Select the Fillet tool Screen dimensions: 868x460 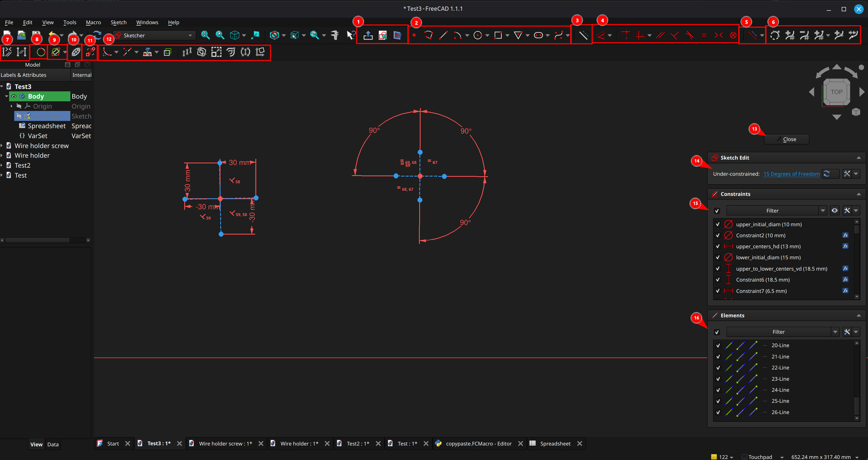point(107,52)
